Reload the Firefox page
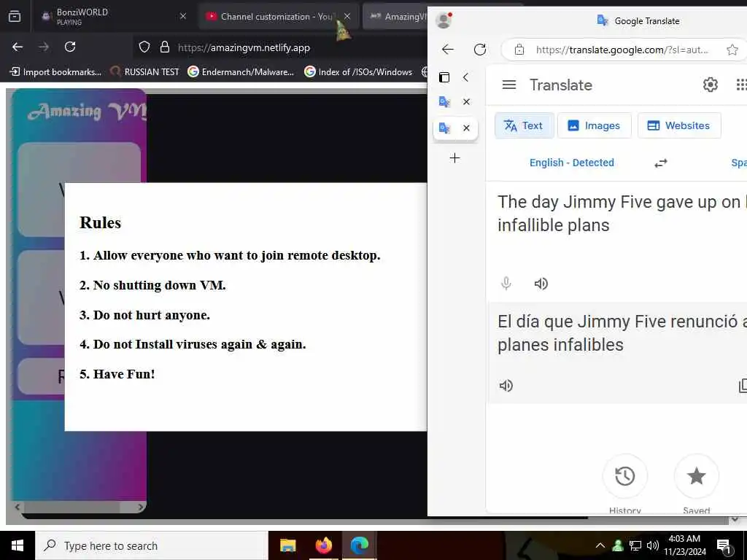Screen dimensions: 747x560 coord(70,47)
